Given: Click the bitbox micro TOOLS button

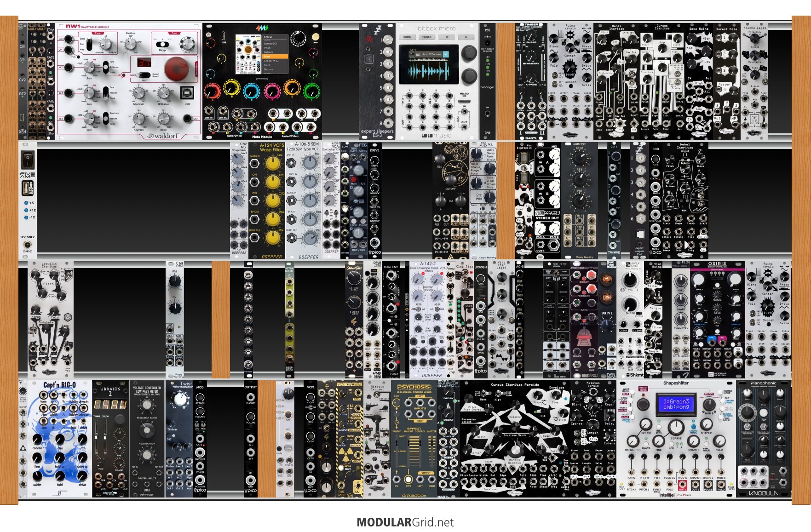Looking at the screenshot, I should pyautogui.click(x=427, y=37).
